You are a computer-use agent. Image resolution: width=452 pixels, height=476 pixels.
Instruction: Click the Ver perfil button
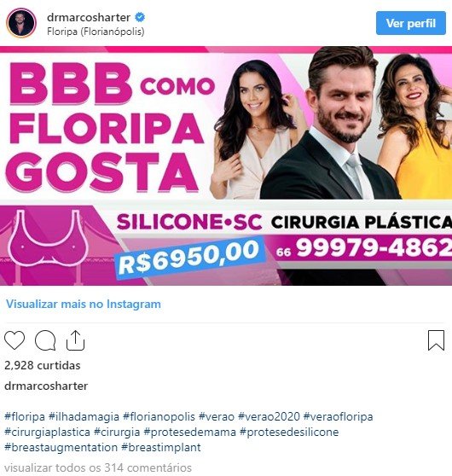[411, 23]
